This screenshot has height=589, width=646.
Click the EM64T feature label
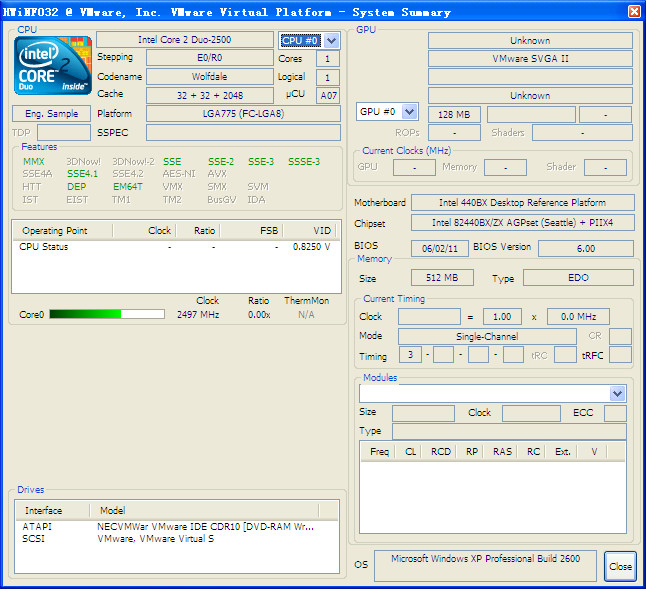tap(128, 187)
